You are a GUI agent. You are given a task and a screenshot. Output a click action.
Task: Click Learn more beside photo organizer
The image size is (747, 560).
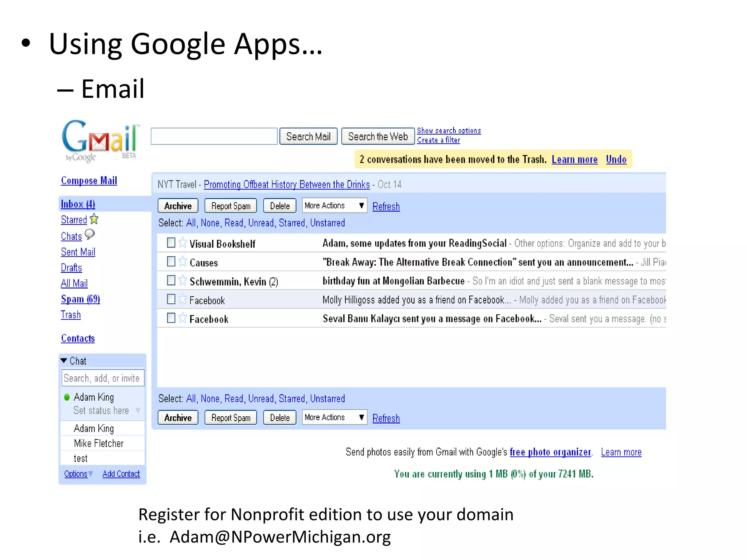click(621, 452)
